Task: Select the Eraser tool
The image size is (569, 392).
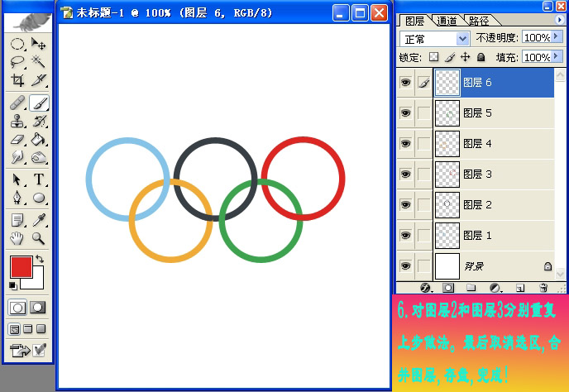Action: [x=17, y=140]
